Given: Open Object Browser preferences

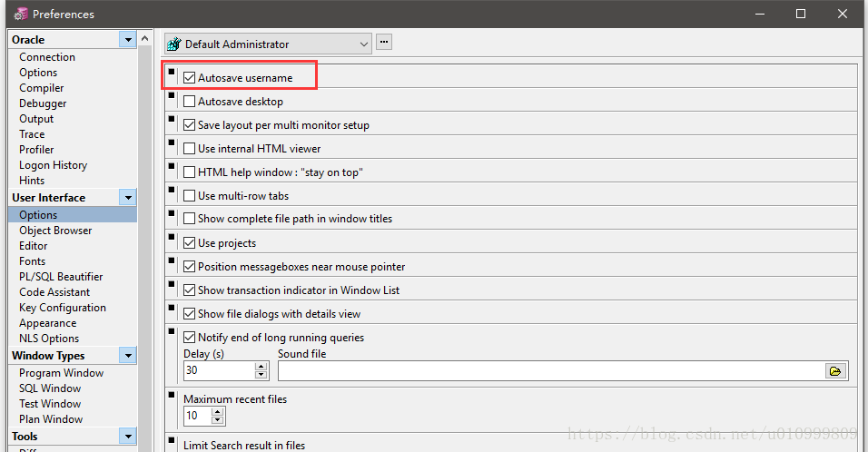Looking at the screenshot, I should point(55,231).
